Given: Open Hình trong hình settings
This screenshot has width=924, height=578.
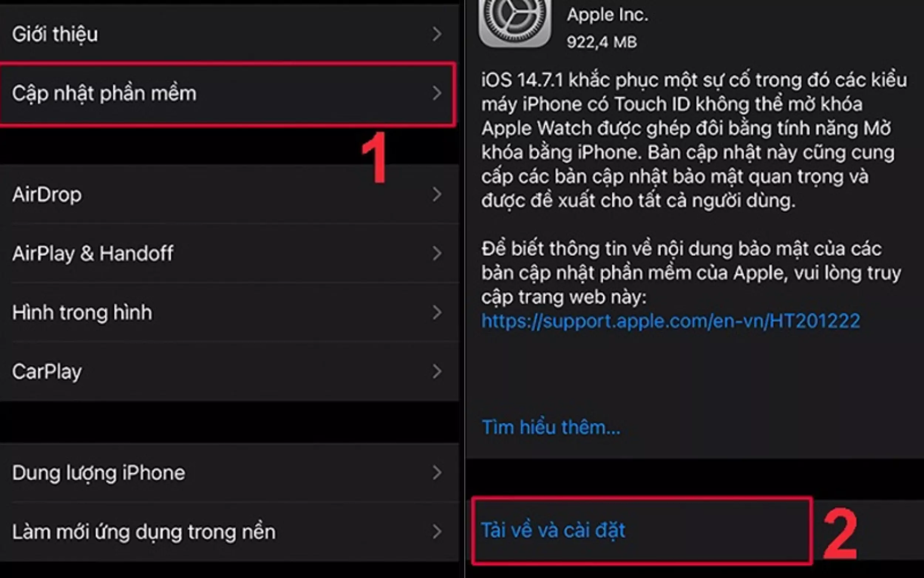Looking at the screenshot, I should (x=227, y=312).
